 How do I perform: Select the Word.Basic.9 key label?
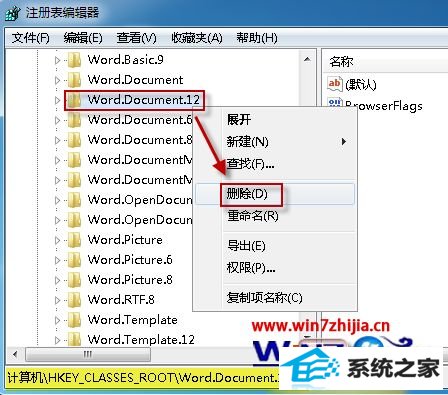(125, 60)
